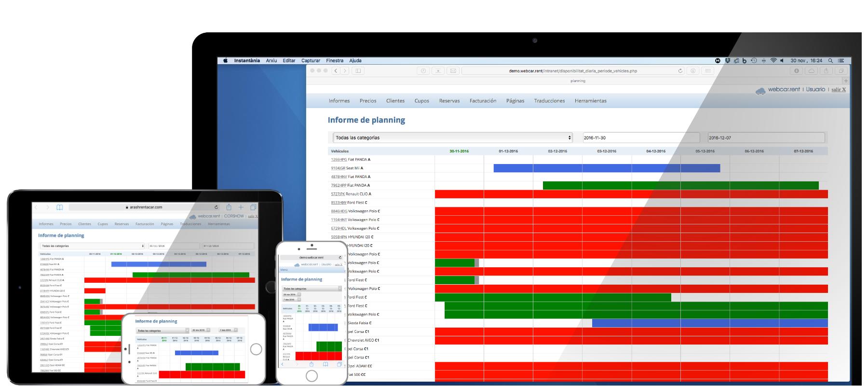Tap the plus new-tab icon in iPad Safari

coord(241,207)
